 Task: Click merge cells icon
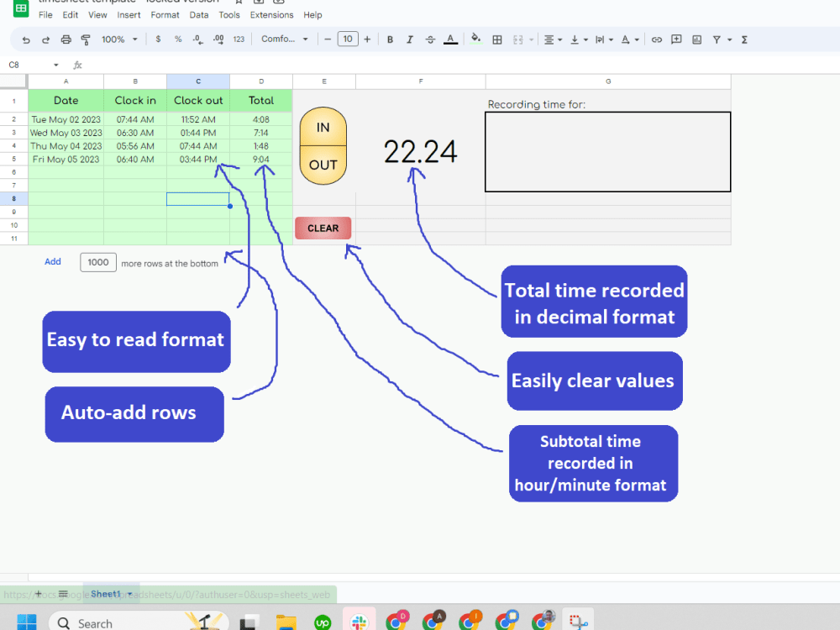[x=518, y=39]
